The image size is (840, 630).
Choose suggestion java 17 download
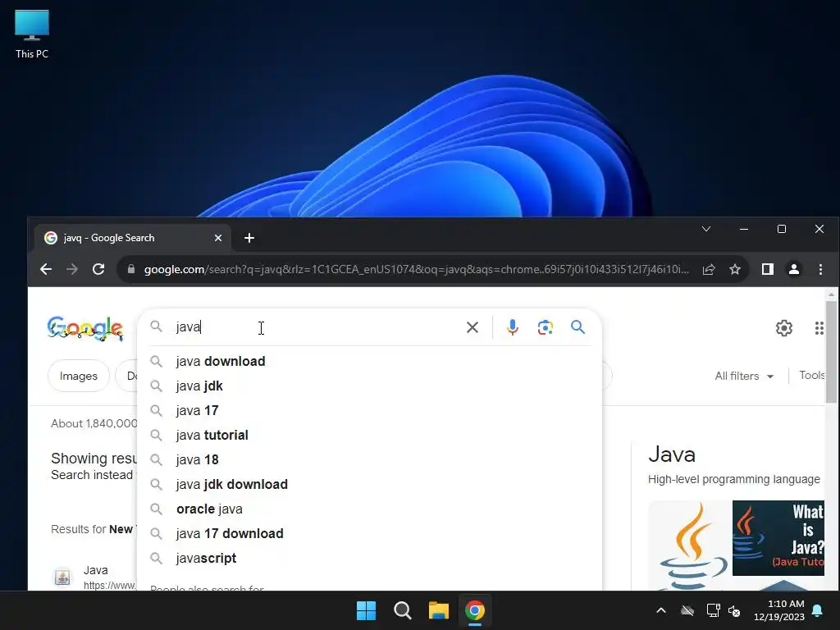pyautogui.click(x=370, y=533)
